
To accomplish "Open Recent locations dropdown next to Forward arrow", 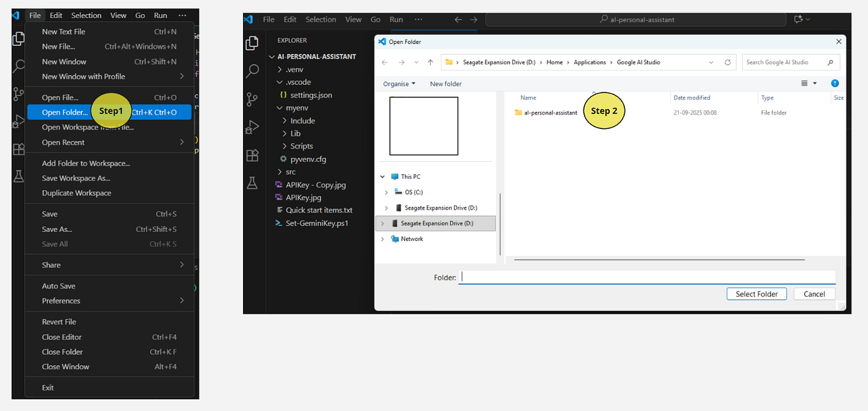I will (416, 62).
